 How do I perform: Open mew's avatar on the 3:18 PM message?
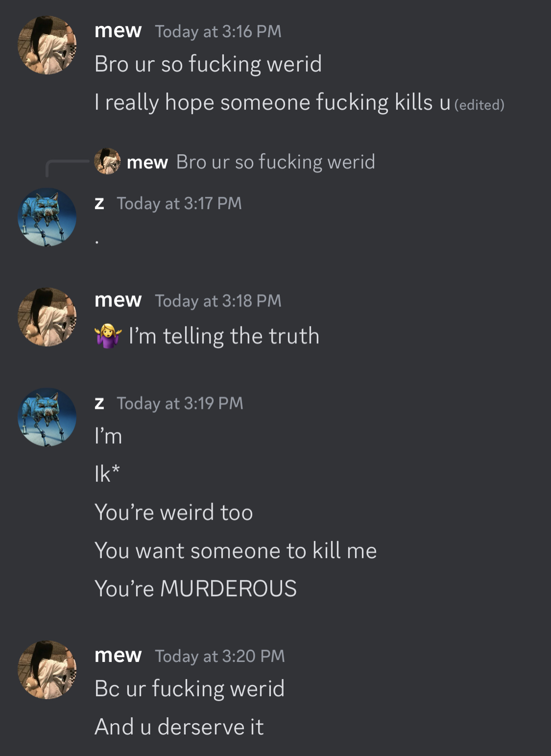[x=47, y=317]
